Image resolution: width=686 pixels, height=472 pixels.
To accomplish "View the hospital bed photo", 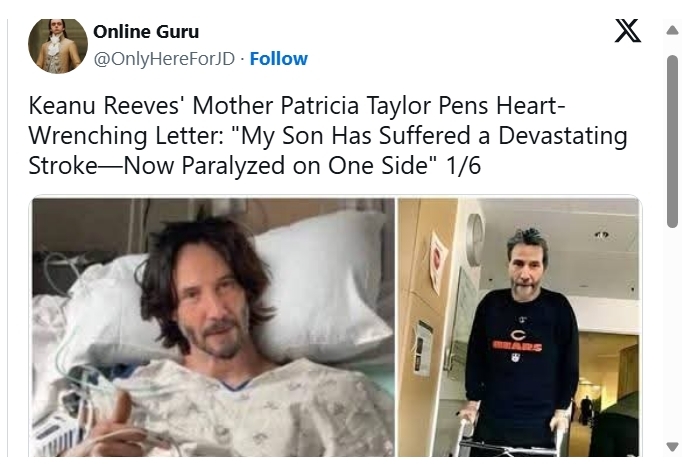I will click(x=214, y=327).
